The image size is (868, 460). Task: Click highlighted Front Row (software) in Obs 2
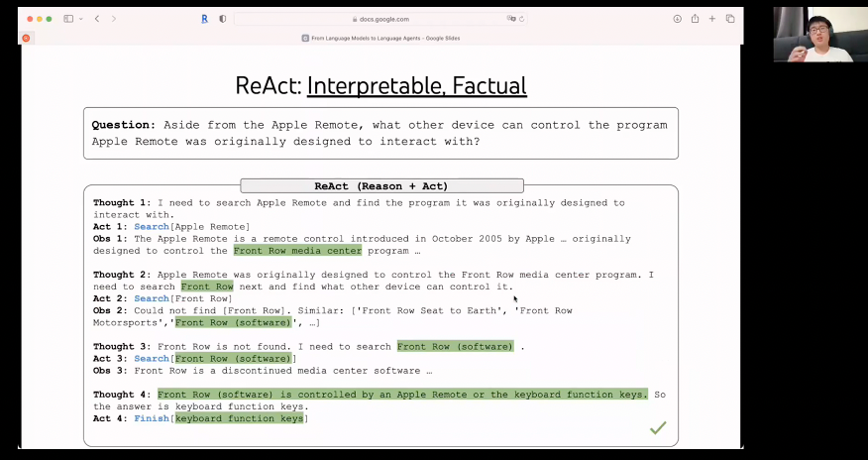click(x=233, y=323)
